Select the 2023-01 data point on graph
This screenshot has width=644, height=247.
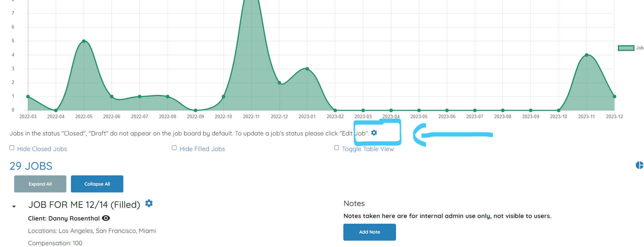click(307, 69)
